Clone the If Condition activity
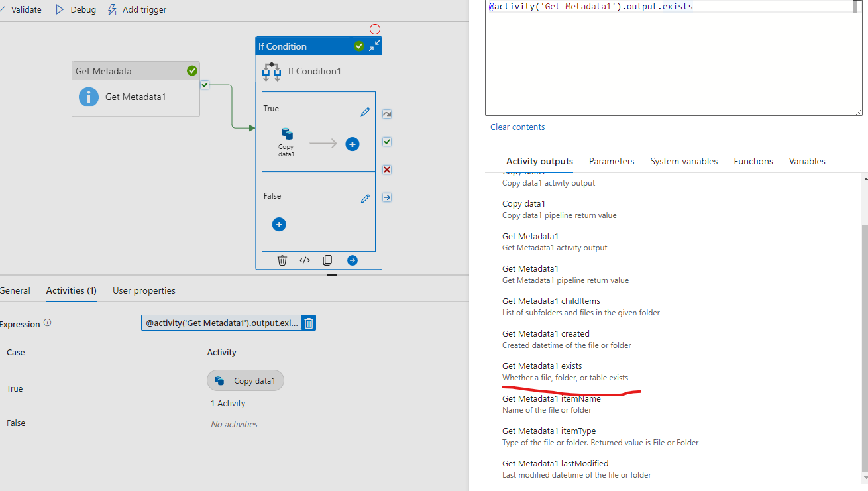Image resolution: width=868 pixels, height=491 pixels. tap(327, 260)
